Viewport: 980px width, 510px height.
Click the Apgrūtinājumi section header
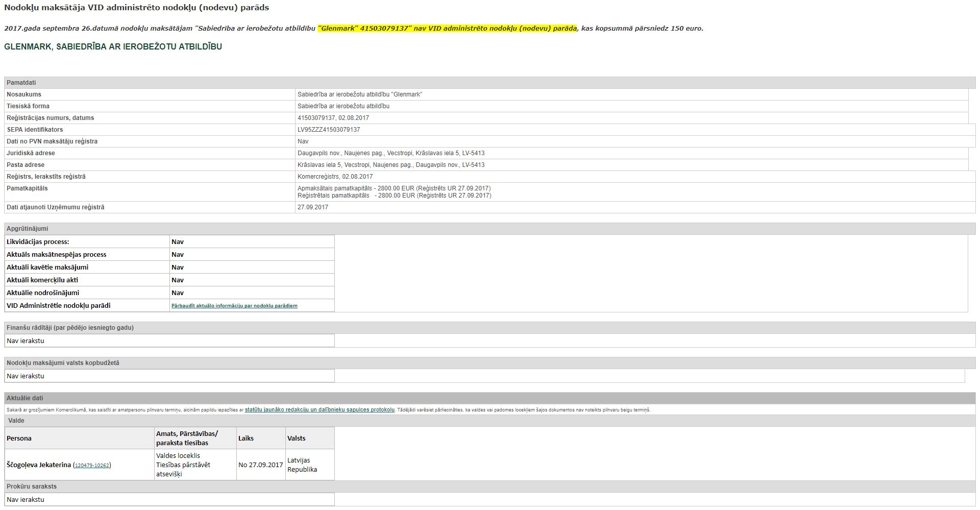pyautogui.click(x=28, y=229)
